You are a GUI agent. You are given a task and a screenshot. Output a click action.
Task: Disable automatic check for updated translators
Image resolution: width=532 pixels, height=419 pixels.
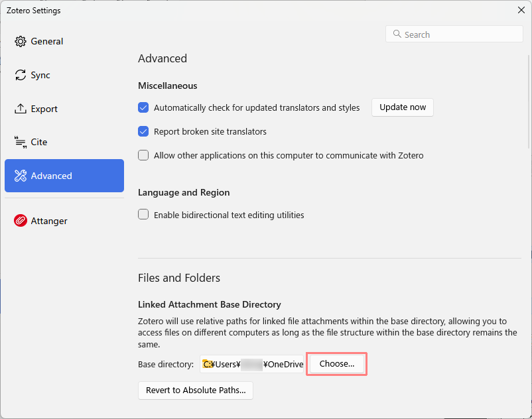[143, 107]
